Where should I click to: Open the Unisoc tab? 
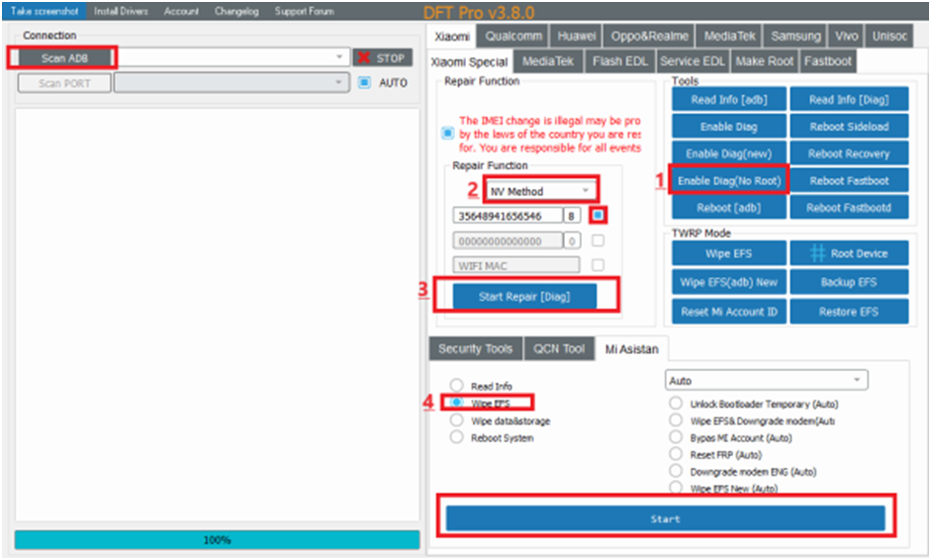click(x=889, y=37)
